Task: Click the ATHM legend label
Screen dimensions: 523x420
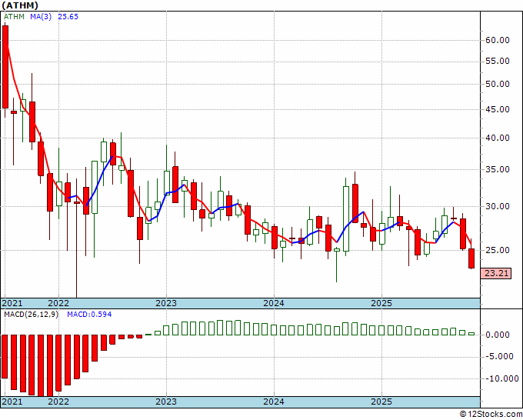Action: click(14, 17)
